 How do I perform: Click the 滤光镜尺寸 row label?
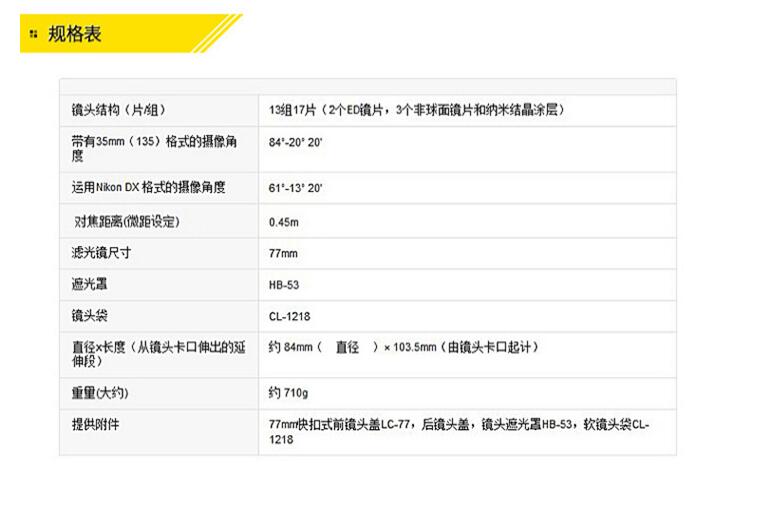(x=101, y=253)
